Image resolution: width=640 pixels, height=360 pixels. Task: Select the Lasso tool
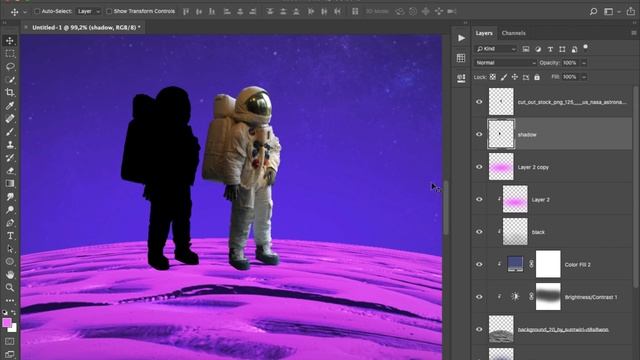pos(10,67)
